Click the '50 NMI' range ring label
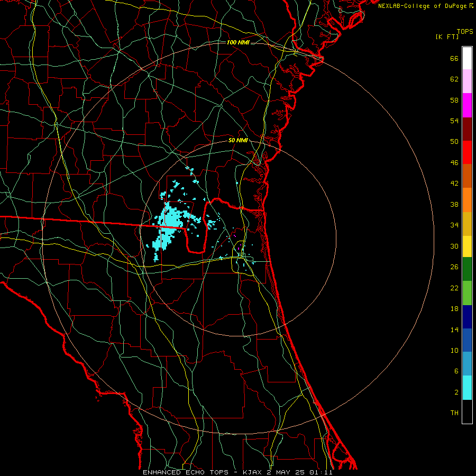The image size is (476, 476). pos(238,140)
